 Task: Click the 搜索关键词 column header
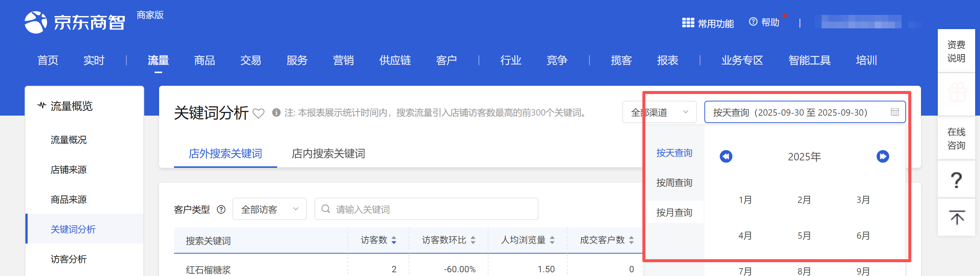[x=208, y=241]
